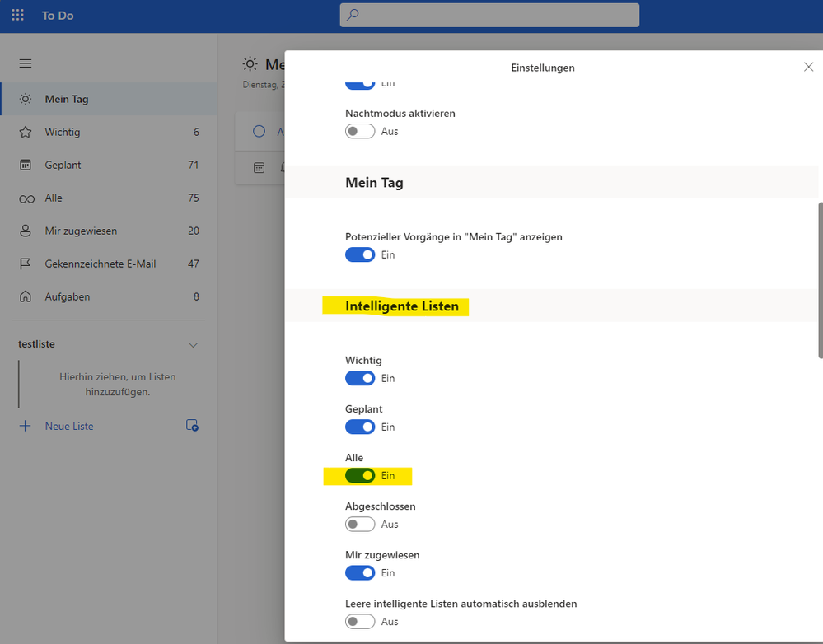Click the person icon for Mir zugewiesen

(x=26, y=231)
